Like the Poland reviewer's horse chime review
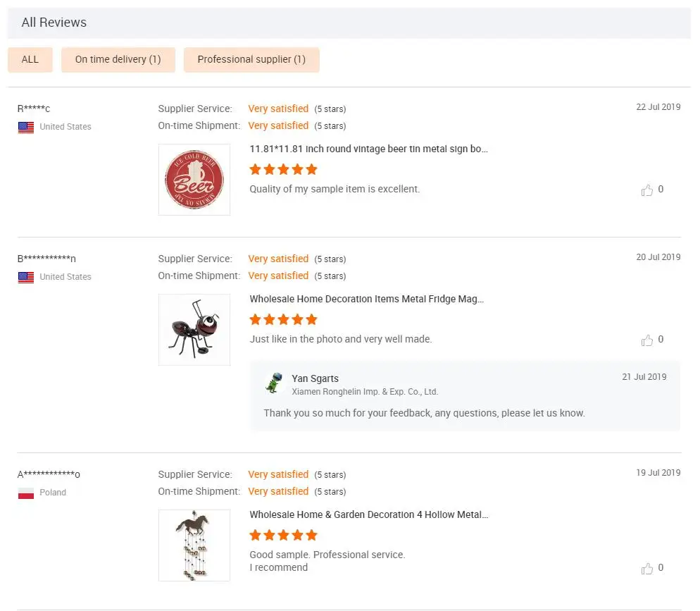The height and width of the screenshot is (611, 700). pos(647,569)
